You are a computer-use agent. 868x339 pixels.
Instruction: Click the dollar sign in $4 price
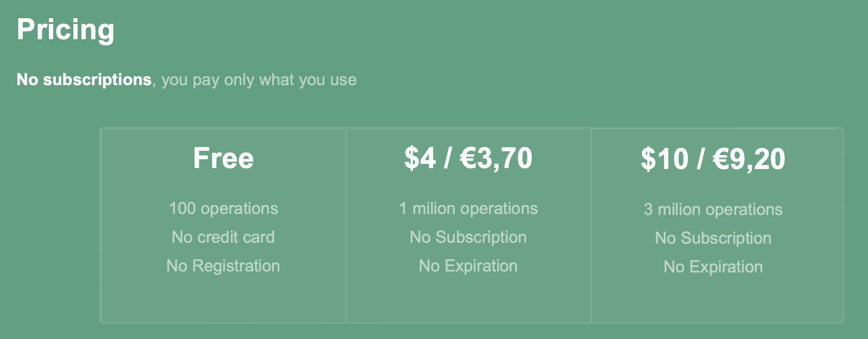pyautogui.click(x=411, y=158)
